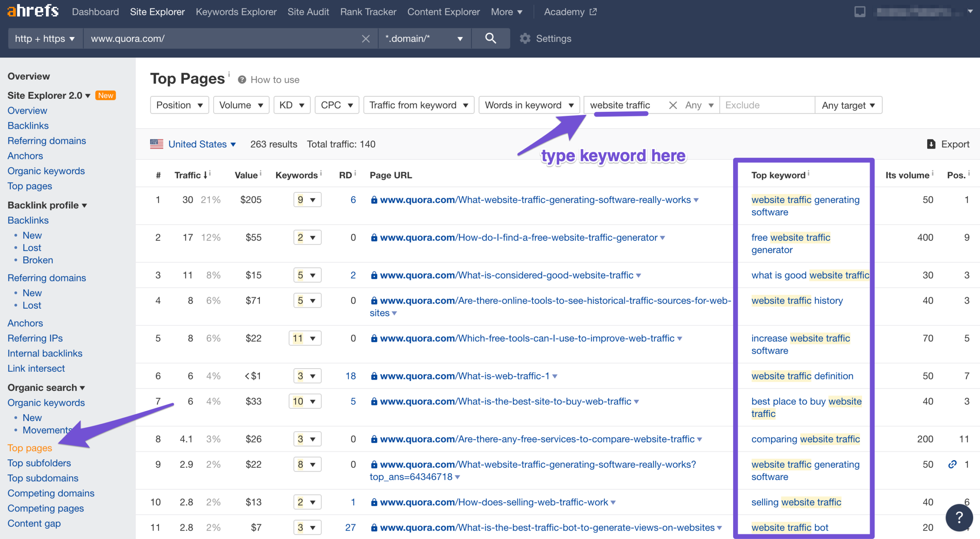Image resolution: width=980 pixels, height=539 pixels.
Task: Click the lock icon for What-is-web-traffic-1 URL
Action: click(374, 376)
